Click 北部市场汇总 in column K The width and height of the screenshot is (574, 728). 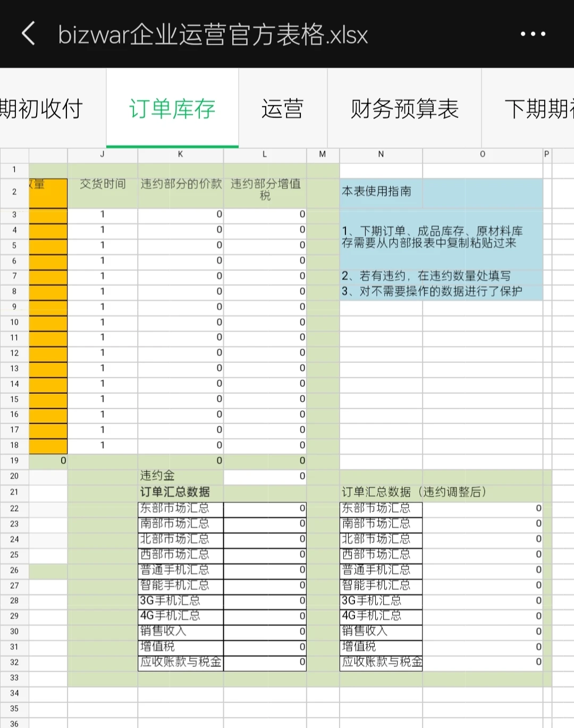pyautogui.click(x=181, y=539)
